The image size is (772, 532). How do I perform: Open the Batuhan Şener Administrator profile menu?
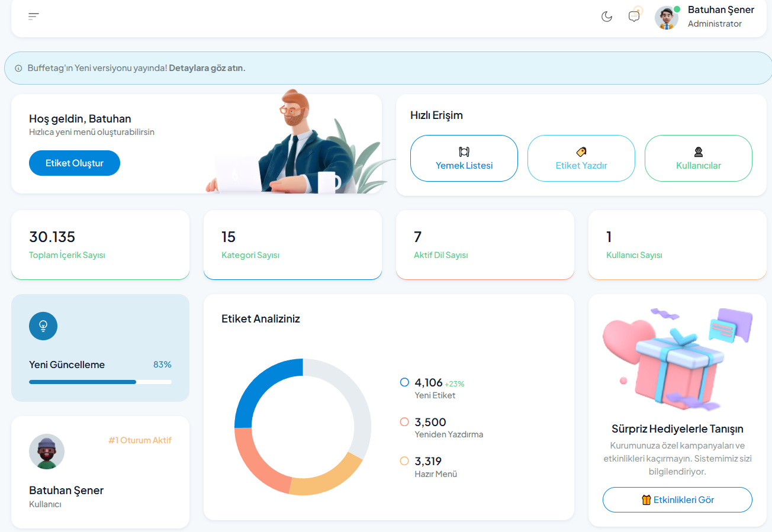pyautogui.click(x=720, y=17)
